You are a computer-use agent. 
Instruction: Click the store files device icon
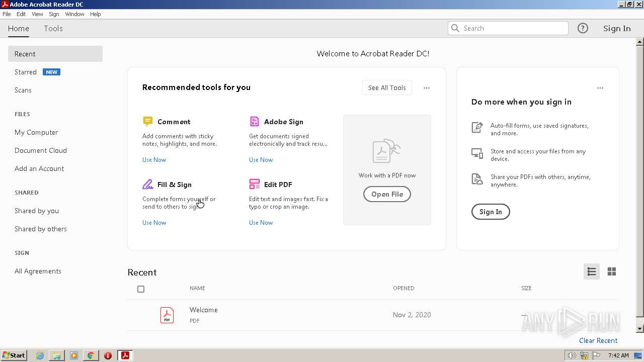pos(477,153)
